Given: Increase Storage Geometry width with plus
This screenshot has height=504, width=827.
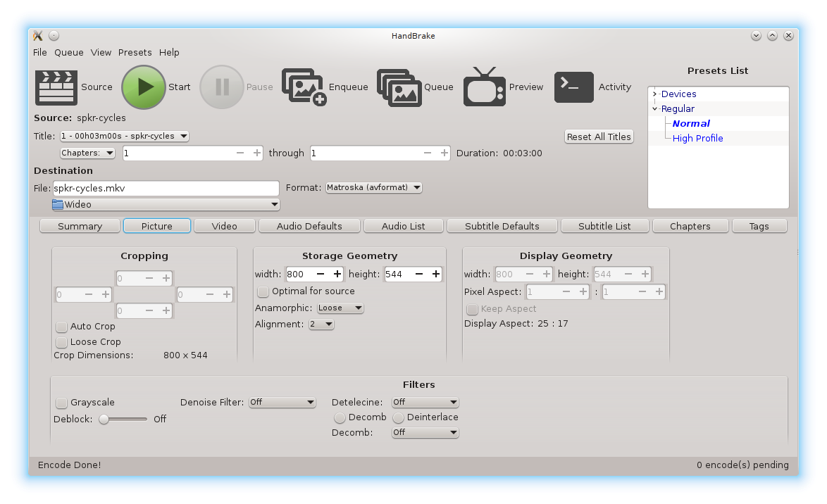Looking at the screenshot, I should coord(337,274).
